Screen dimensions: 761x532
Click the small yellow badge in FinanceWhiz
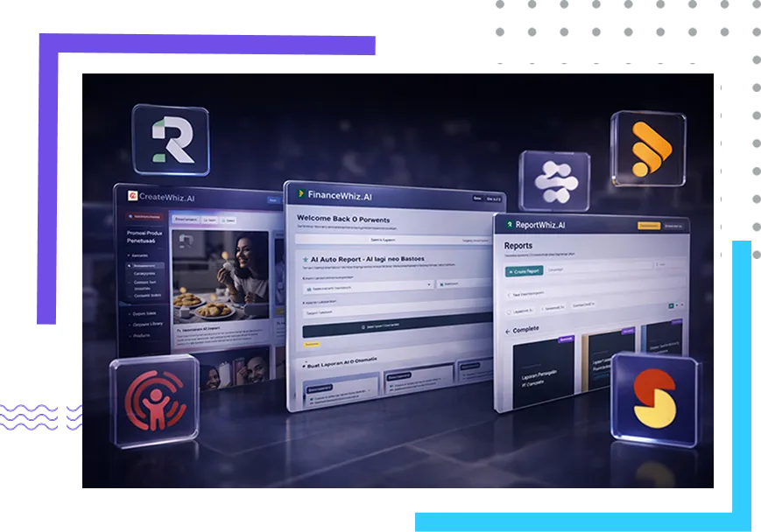pos(312,344)
